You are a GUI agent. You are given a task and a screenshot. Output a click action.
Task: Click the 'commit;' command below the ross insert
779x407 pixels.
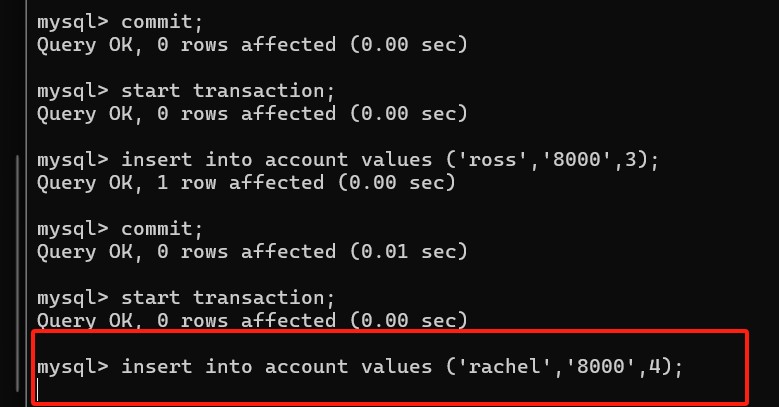[x=162, y=229]
